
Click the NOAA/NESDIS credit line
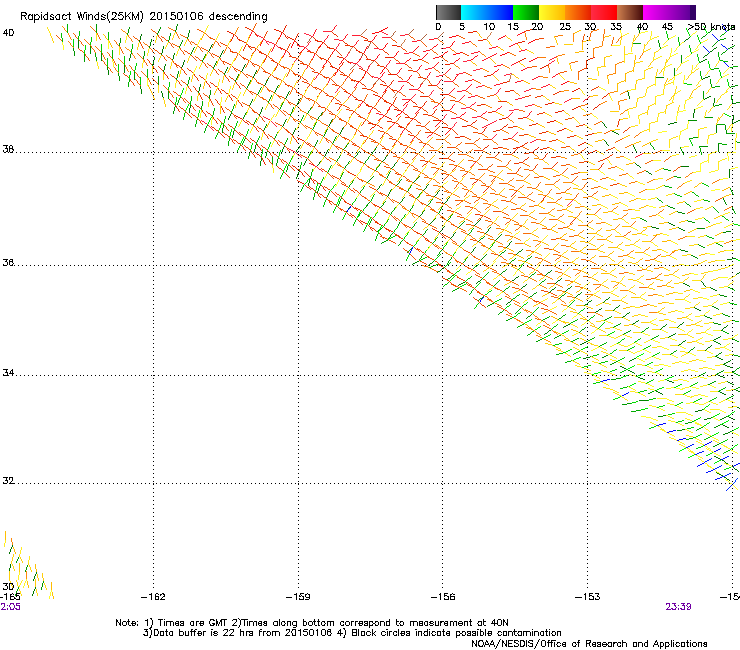pyautogui.click(x=589, y=644)
